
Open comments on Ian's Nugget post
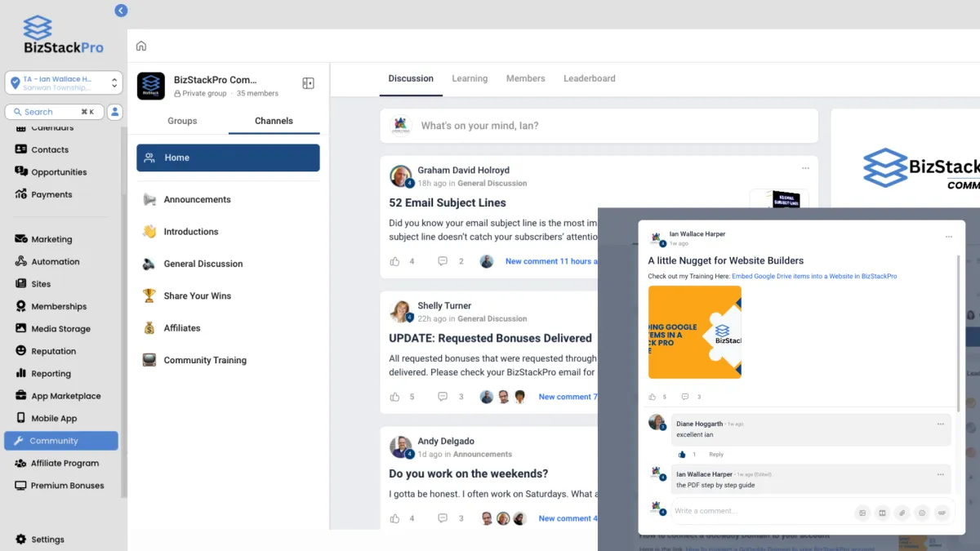point(685,397)
